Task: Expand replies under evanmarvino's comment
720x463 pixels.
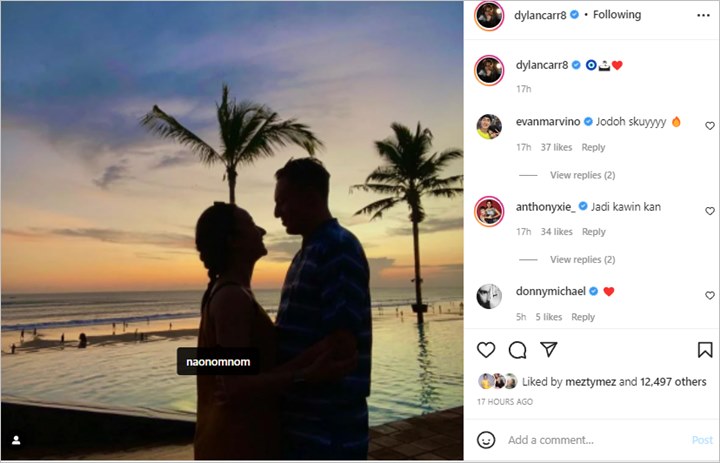Action: [x=582, y=175]
